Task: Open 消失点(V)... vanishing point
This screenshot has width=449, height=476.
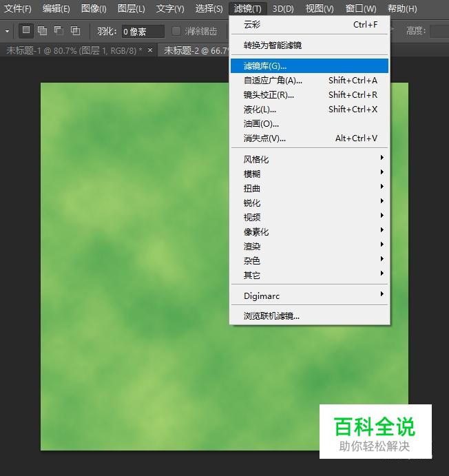Action: pyautogui.click(x=309, y=138)
